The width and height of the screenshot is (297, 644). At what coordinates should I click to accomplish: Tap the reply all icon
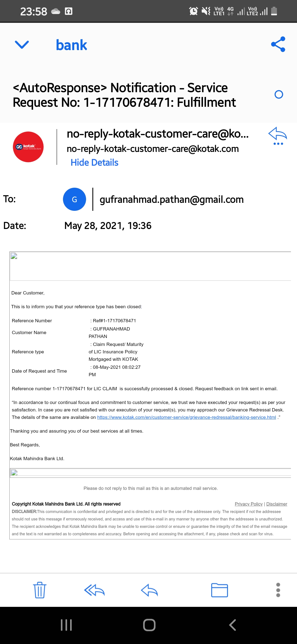coord(94,590)
